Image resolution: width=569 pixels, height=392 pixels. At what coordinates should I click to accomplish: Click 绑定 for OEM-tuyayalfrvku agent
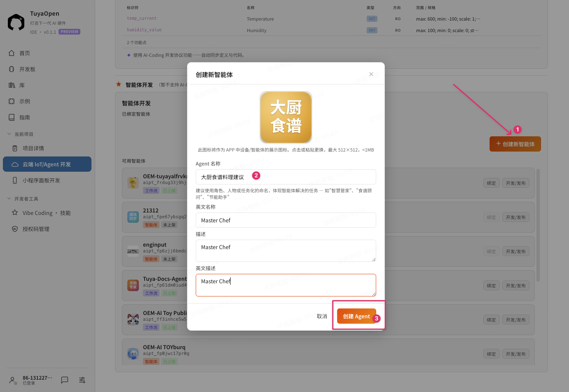[x=491, y=183]
